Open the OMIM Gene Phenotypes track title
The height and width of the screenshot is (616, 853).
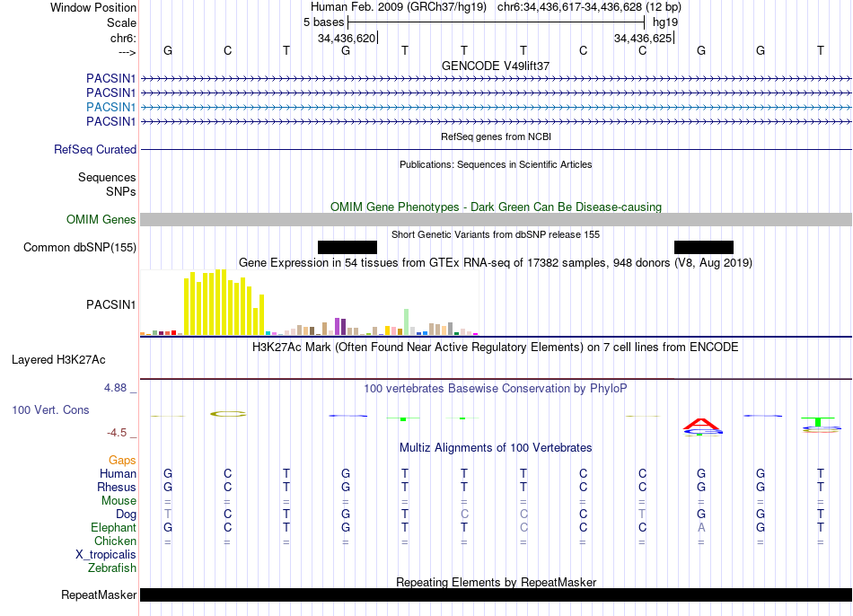[x=496, y=207]
